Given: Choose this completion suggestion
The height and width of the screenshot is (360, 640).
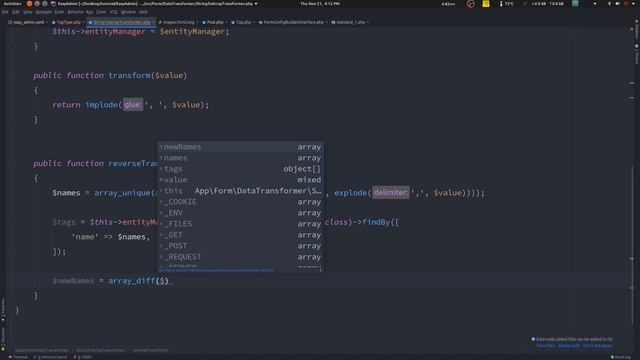Looking at the screenshot, I should (x=241, y=191).
